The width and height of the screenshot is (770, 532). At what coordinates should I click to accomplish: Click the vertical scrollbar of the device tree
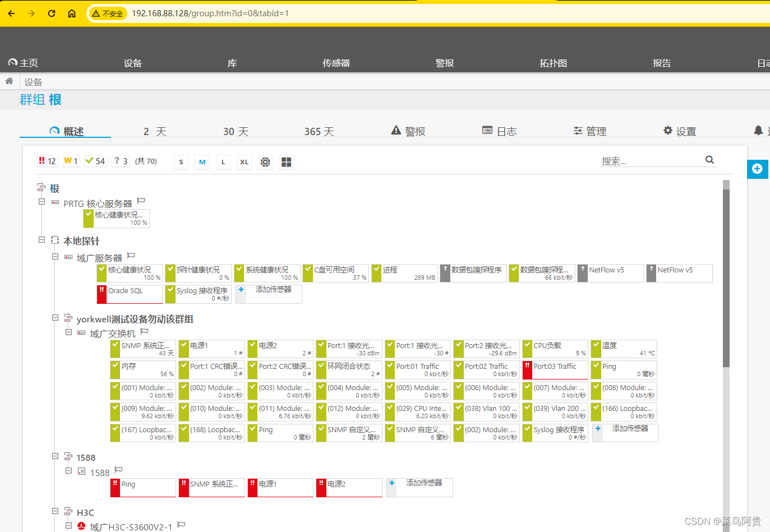click(726, 279)
